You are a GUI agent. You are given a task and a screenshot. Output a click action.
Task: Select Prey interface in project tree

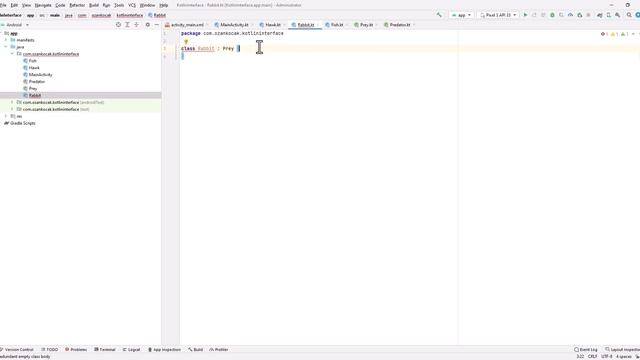coord(33,89)
